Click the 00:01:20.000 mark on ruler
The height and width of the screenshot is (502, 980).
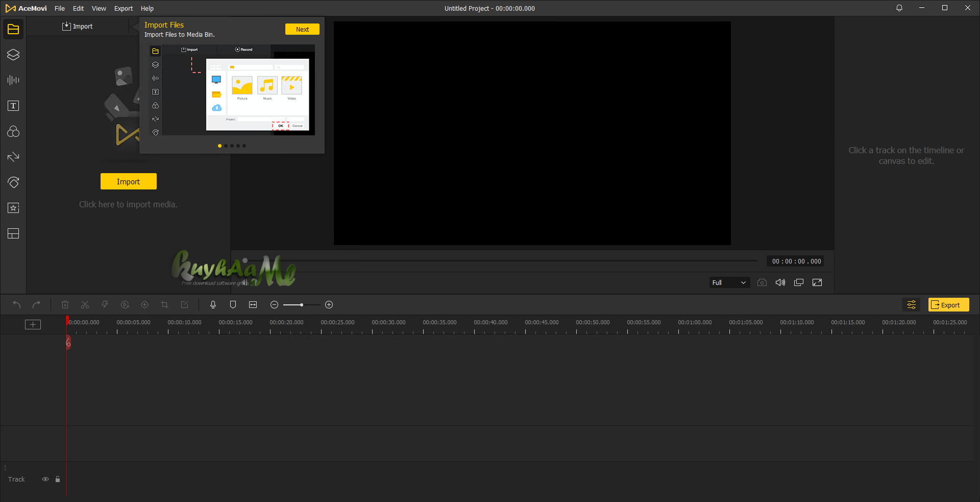tap(899, 322)
